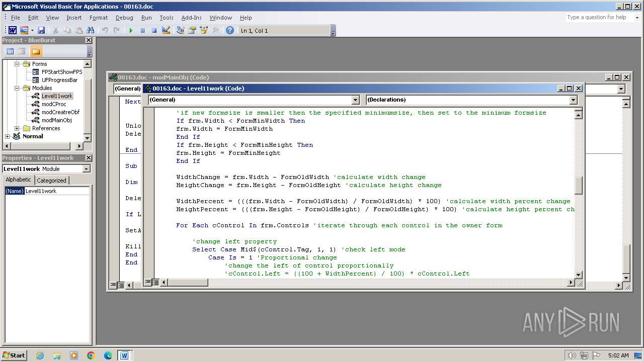Screen dimensions: 644x362
Task: Expand the Normal project node
Action: pos(7,136)
